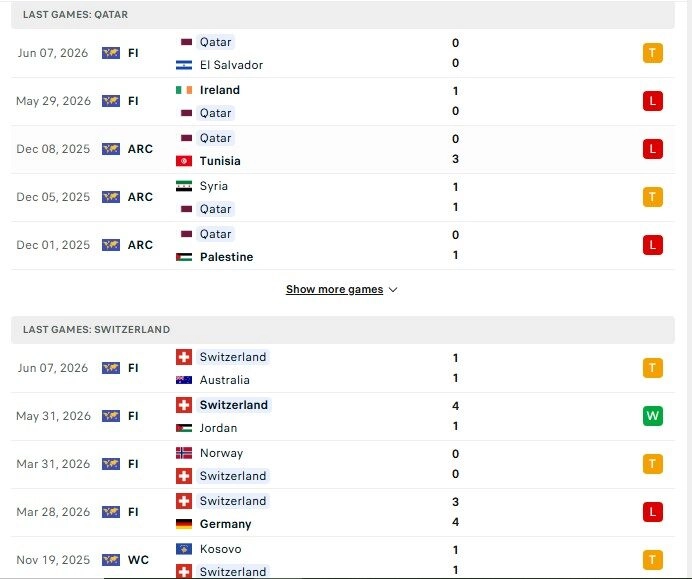This screenshot has width=692, height=579.
Task: Click red L badge for Ireland match
Action: coord(653,101)
